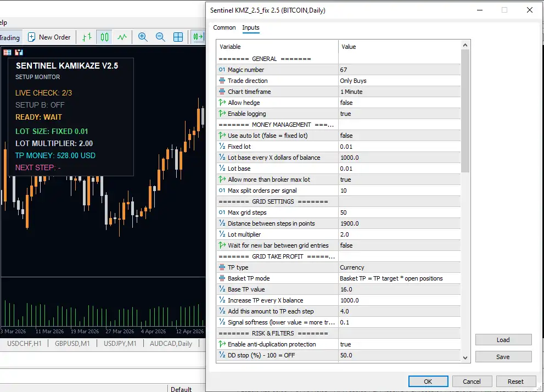The image size is (544, 392).
Task: Edit the Fixed lot value 0.01
Action: tap(399, 147)
